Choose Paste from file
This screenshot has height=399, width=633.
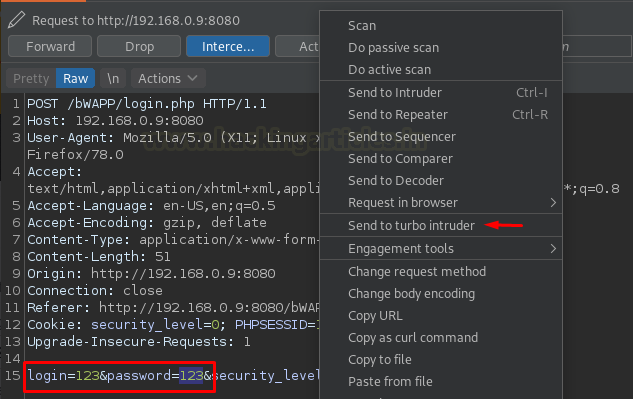(x=441, y=381)
